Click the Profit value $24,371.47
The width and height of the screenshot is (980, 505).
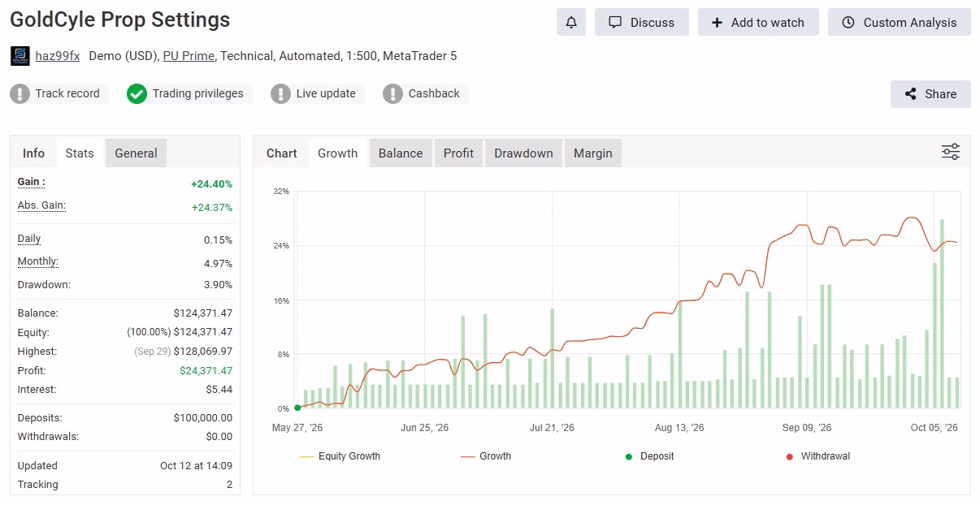point(206,371)
